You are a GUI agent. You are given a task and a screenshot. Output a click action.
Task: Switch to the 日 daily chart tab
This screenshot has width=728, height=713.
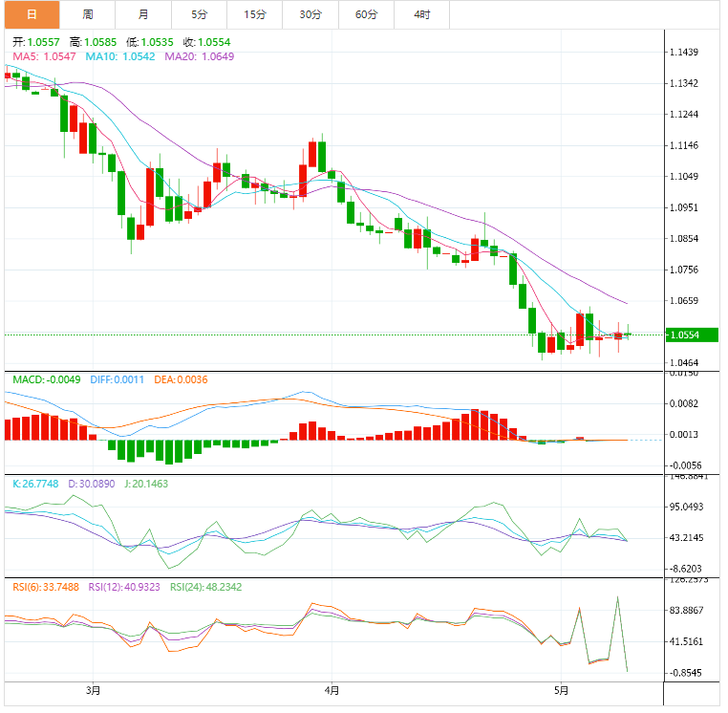(31, 14)
